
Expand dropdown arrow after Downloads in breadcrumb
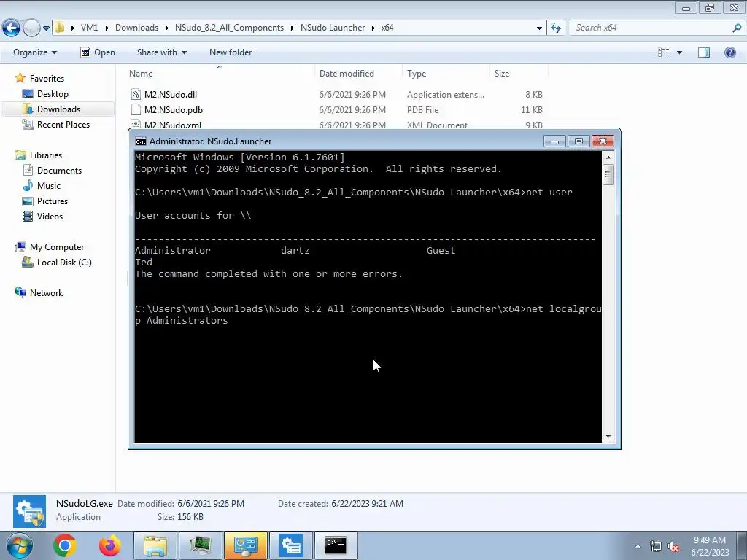pos(166,28)
